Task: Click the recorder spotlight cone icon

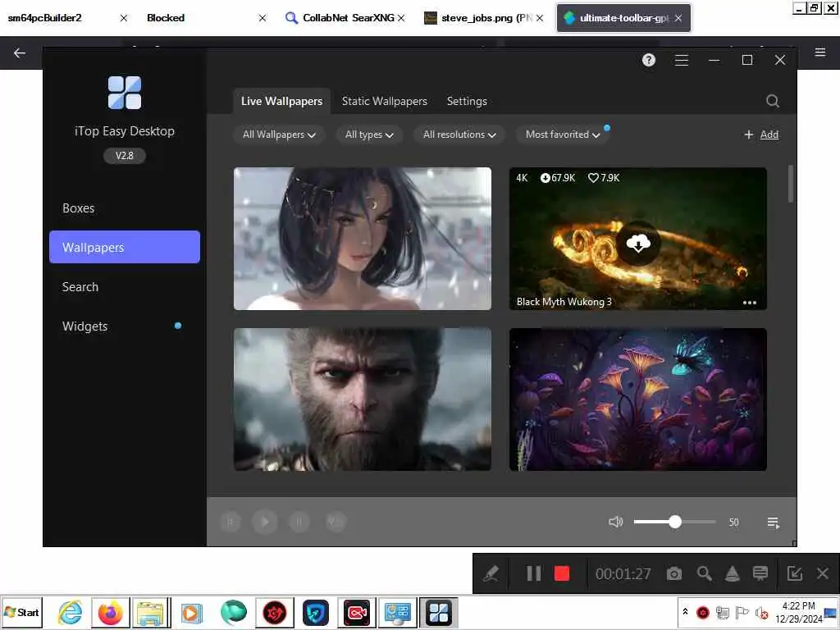Action: tap(733, 573)
